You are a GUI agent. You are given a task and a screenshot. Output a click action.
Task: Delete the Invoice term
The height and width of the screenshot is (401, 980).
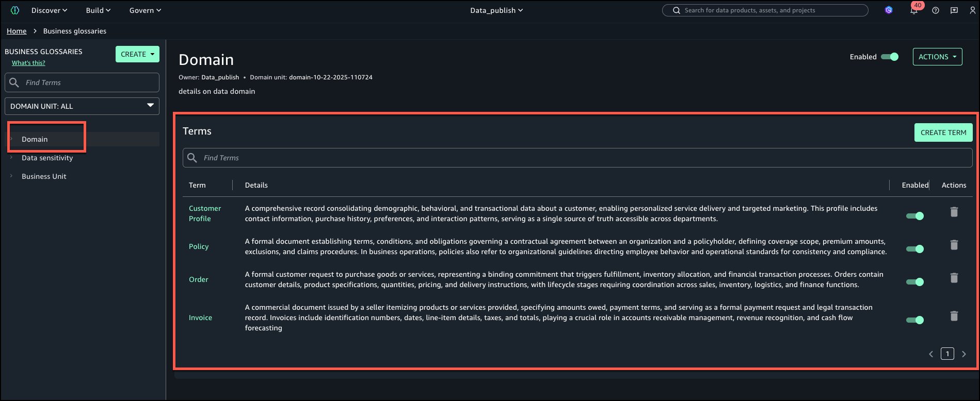(954, 316)
